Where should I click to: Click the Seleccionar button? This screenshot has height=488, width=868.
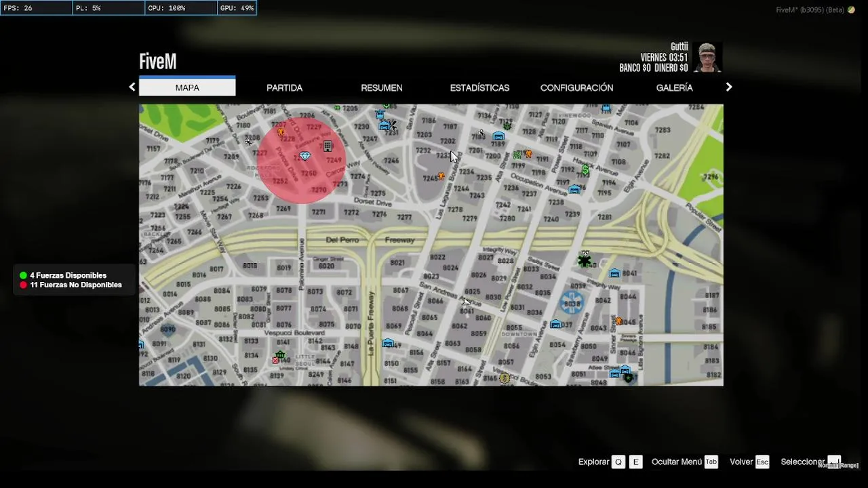coord(810,462)
